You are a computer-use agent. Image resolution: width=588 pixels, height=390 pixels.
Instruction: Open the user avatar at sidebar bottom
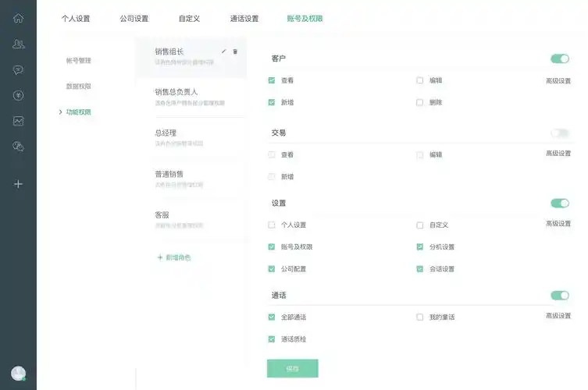click(18, 373)
